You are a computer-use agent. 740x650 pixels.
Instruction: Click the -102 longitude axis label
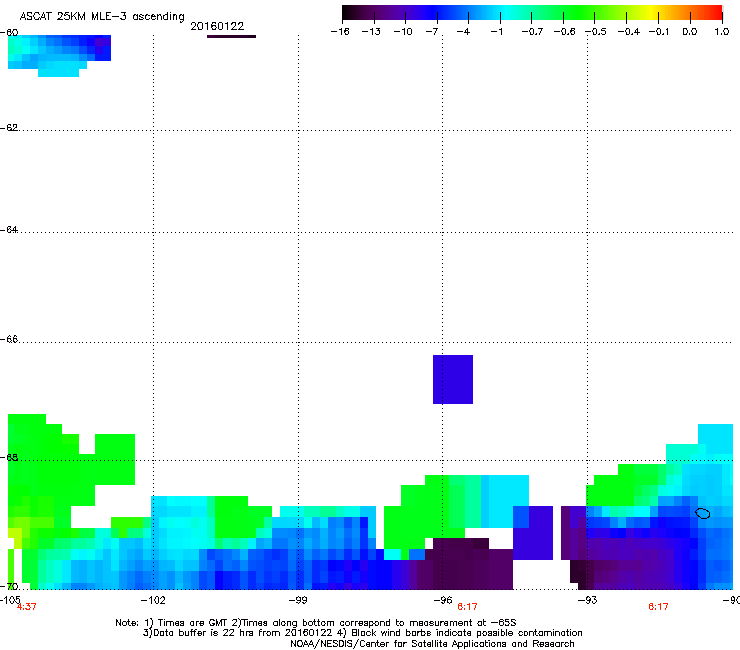(153, 600)
